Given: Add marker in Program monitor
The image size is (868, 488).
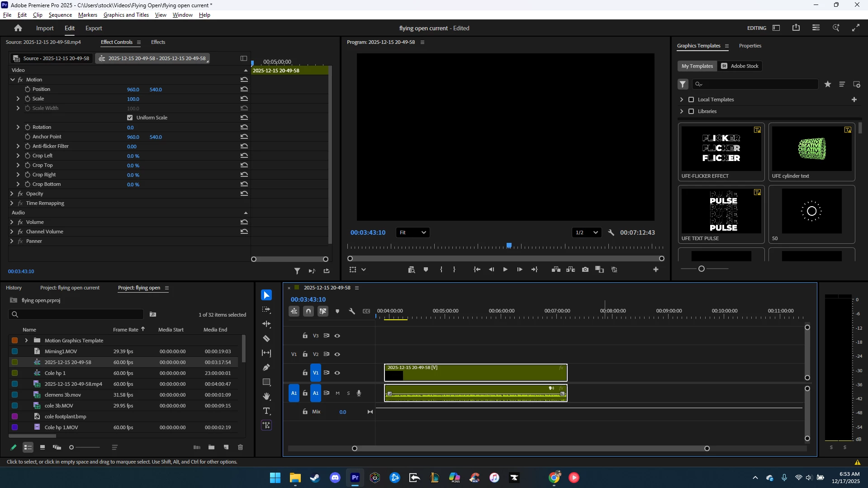Looking at the screenshot, I should pos(426,270).
